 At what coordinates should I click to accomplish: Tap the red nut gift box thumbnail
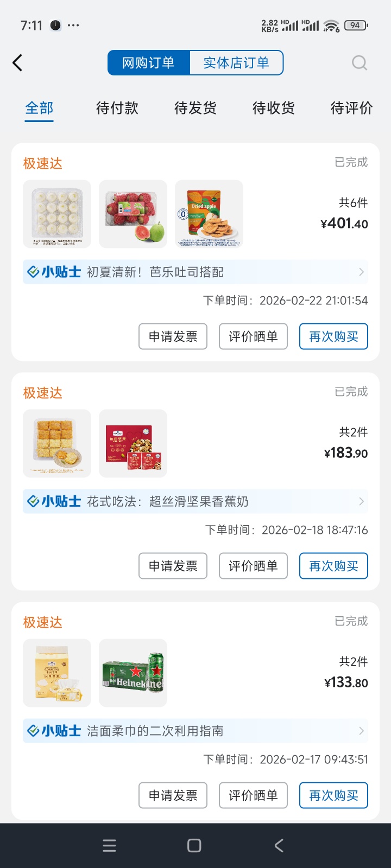click(133, 443)
